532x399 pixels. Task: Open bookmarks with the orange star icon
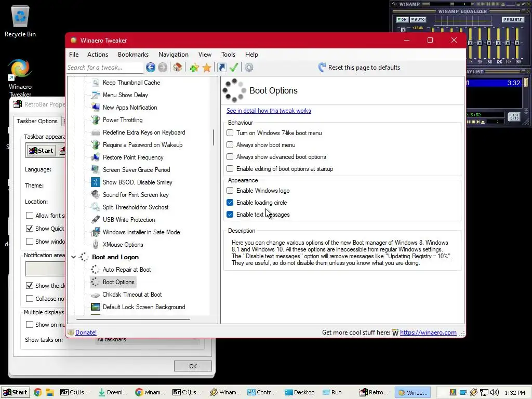pos(207,68)
